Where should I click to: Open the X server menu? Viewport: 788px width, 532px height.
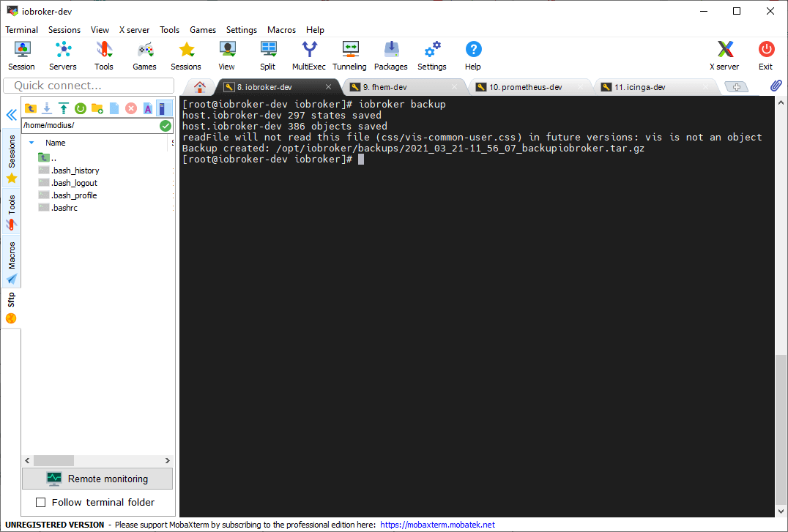click(134, 30)
